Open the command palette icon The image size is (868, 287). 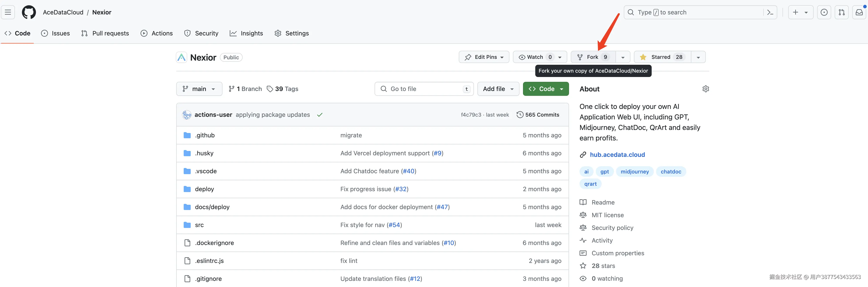770,12
